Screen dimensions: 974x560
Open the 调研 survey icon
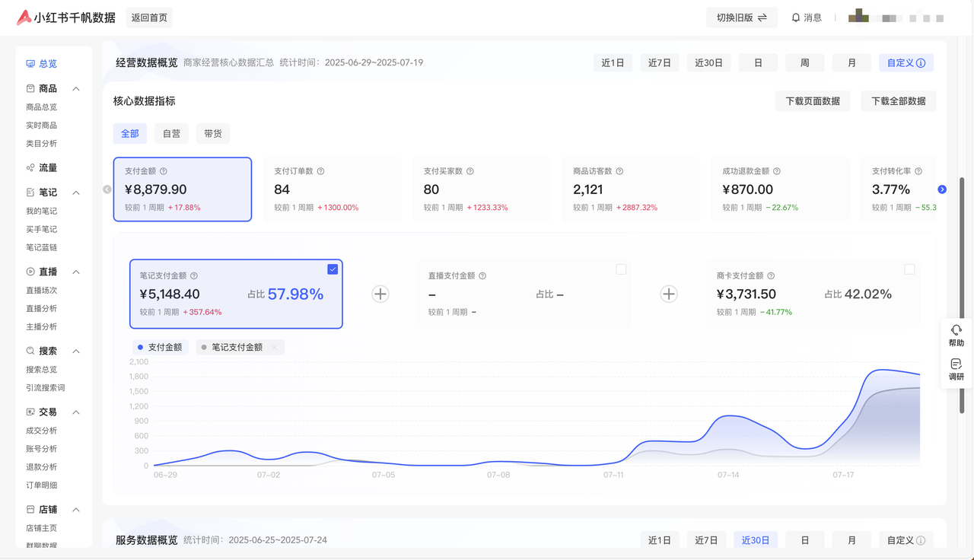coord(956,364)
